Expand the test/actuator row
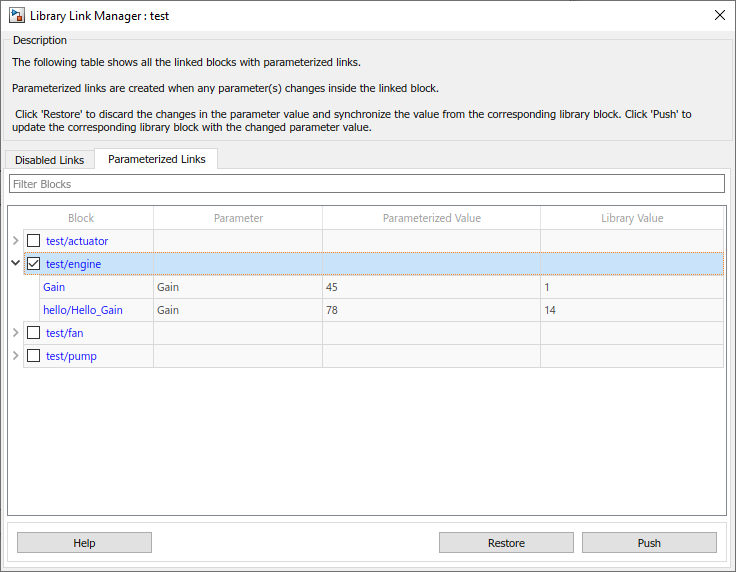736x572 pixels. (x=15, y=241)
